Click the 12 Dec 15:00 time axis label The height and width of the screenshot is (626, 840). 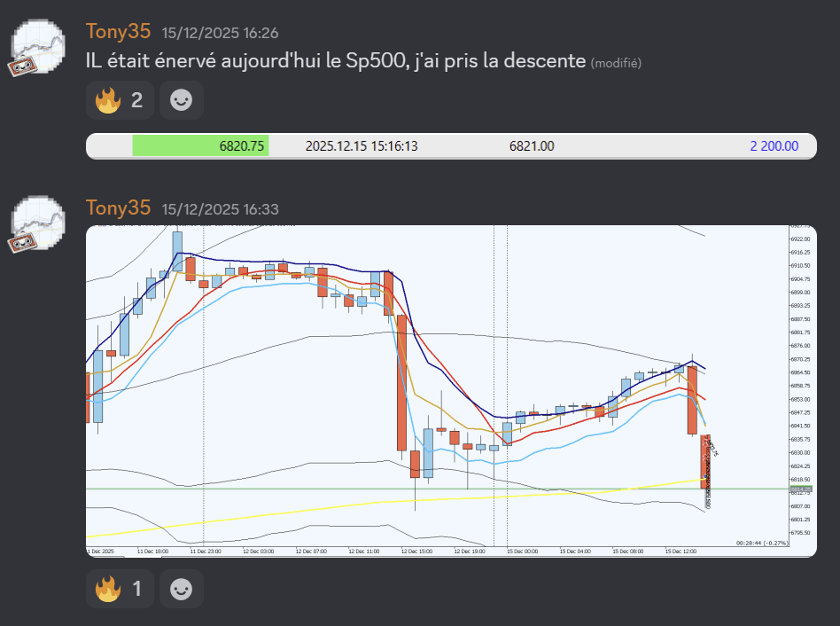[416, 551]
